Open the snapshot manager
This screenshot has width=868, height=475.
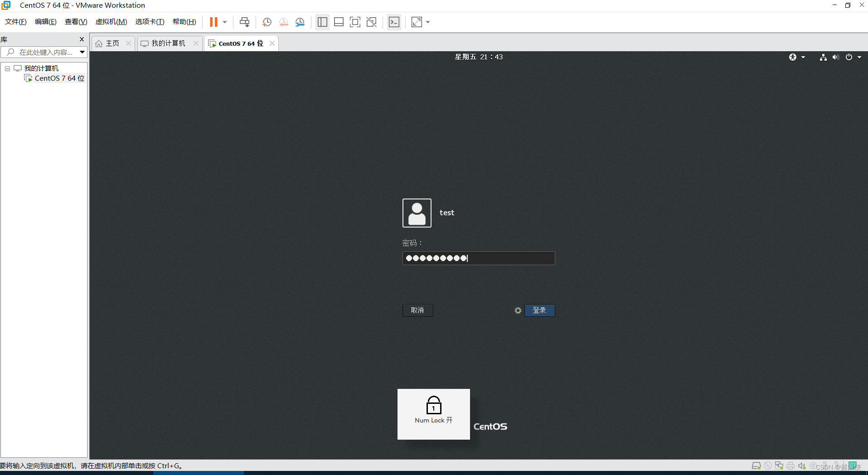pos(300,22)
